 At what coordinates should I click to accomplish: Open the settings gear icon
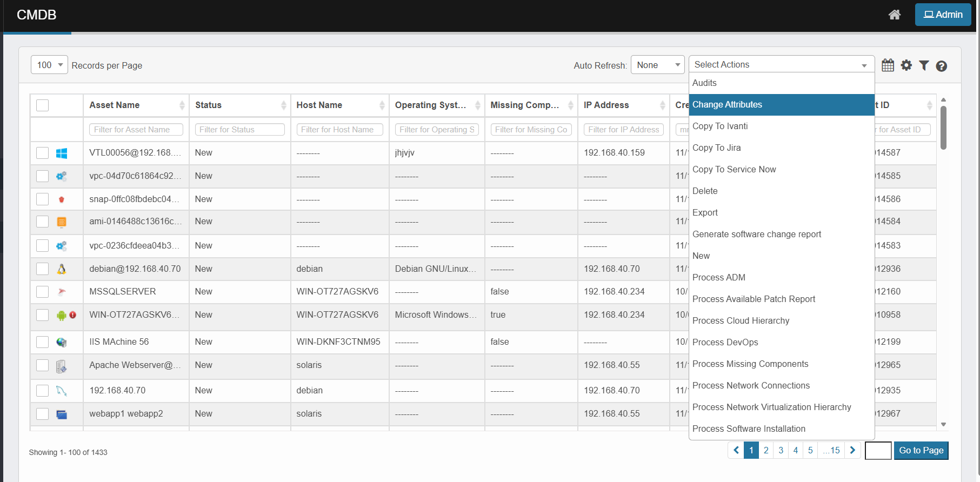click(906, 65)
